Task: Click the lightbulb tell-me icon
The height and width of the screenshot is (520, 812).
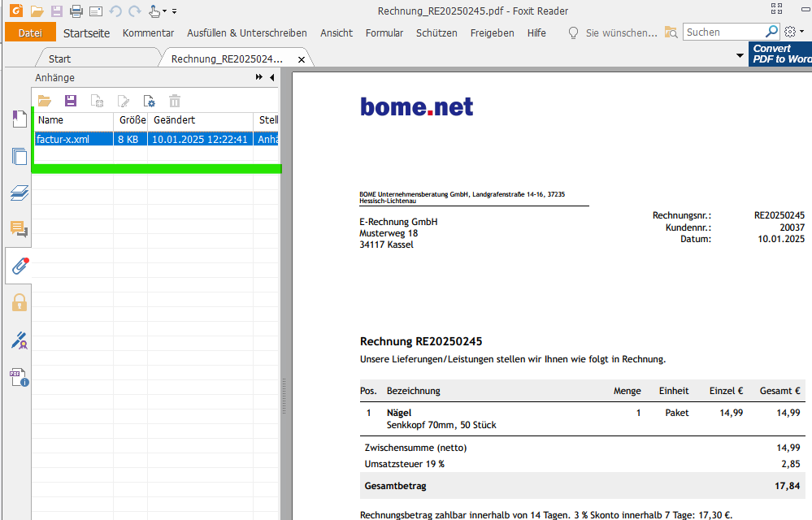Action: [x=573, y=33]
